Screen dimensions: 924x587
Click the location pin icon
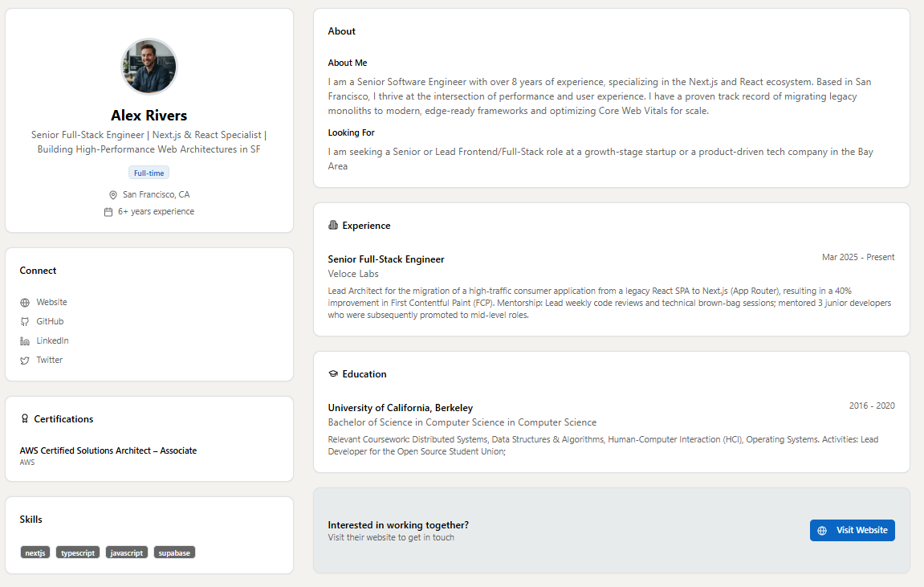113,195
